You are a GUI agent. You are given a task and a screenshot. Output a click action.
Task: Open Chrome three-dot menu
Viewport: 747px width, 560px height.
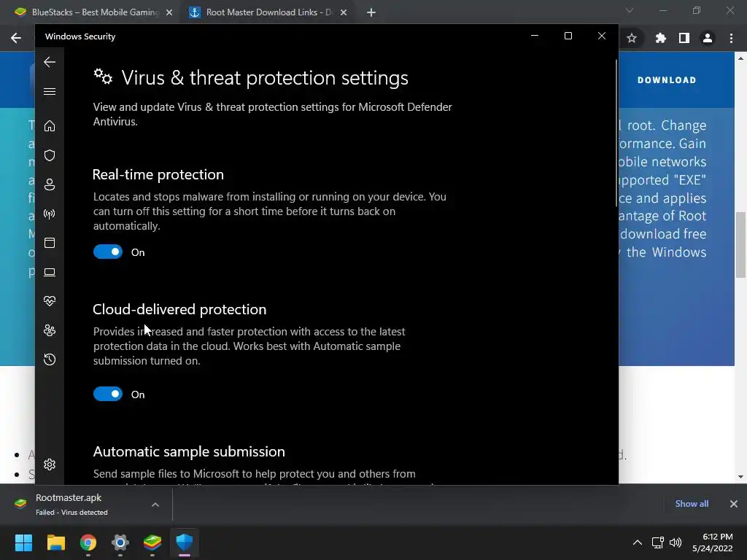[x=731, y=38]
